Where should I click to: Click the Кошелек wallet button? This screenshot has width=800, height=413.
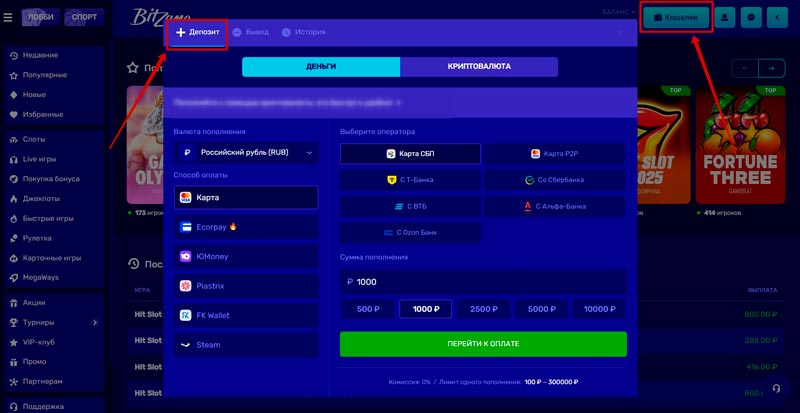[675, 17]
